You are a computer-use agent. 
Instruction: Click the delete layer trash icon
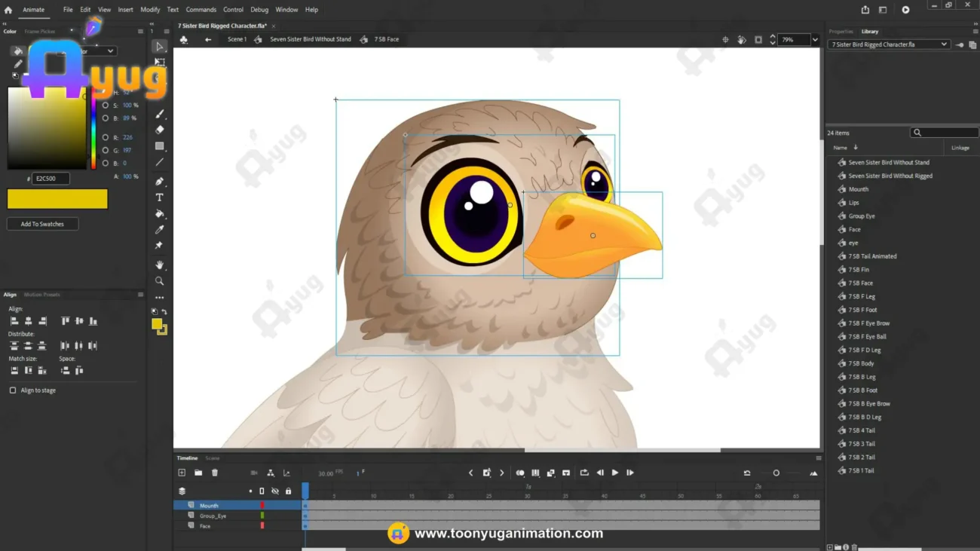pos(215,473)
